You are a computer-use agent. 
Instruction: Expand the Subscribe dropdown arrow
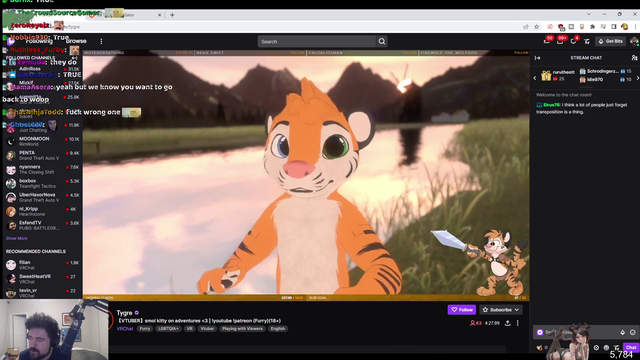[x=517, y=310]
